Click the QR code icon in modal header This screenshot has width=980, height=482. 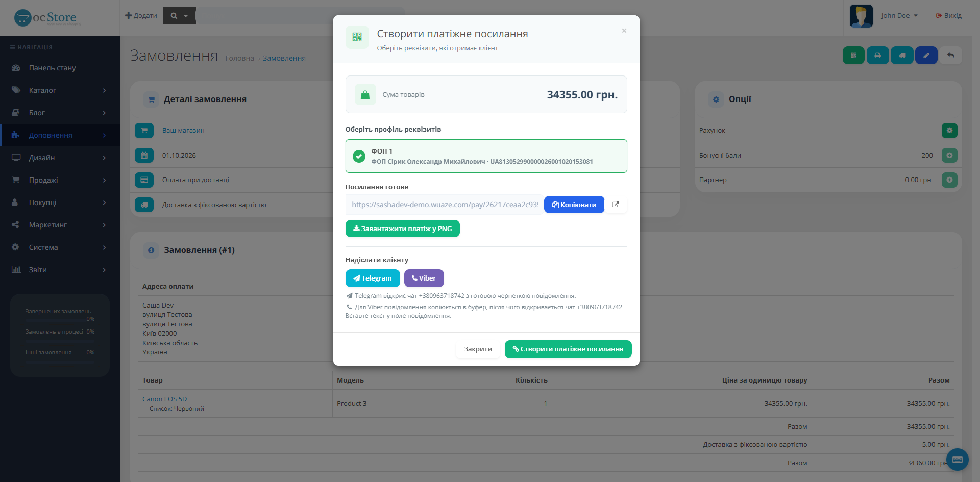click(x=357, y=37)
